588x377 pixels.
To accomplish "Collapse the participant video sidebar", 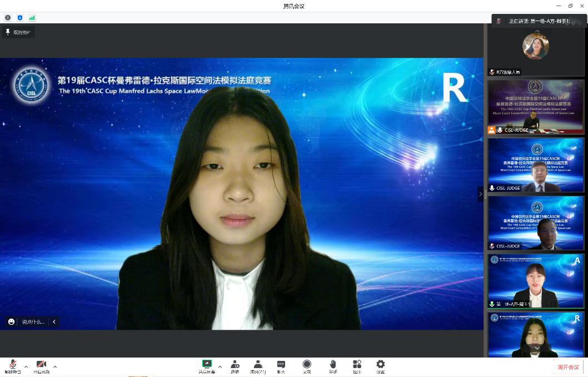I will [x=481, y=194].
